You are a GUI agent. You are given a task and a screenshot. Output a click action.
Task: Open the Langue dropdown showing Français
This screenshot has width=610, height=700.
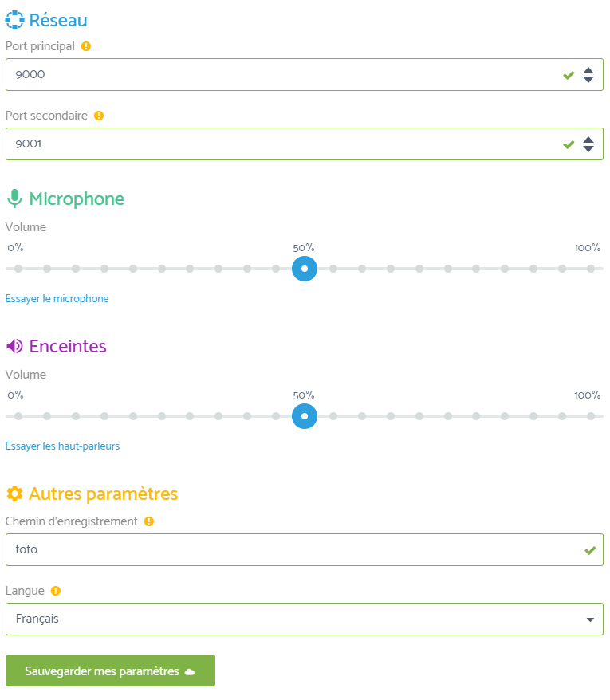click(305, 619)
